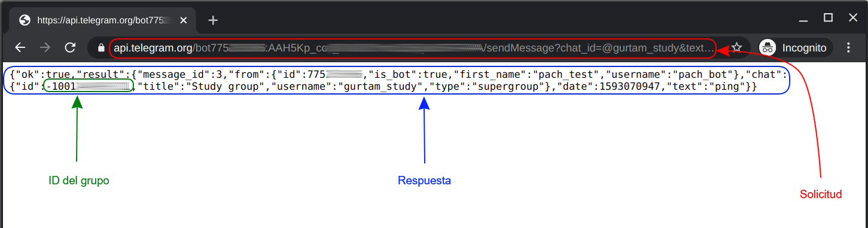Click the globe favicon on the tab
Screen dimensions: 868x228
[25, 20]
